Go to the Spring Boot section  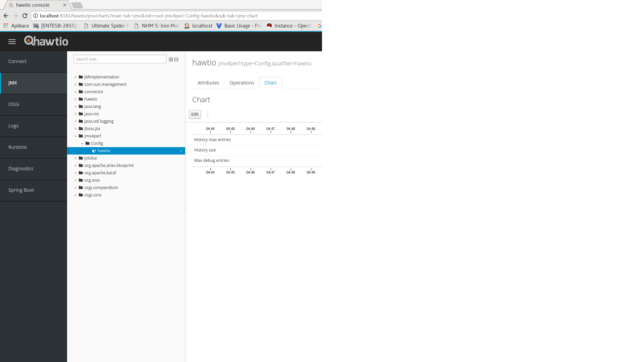coord(21,190)
